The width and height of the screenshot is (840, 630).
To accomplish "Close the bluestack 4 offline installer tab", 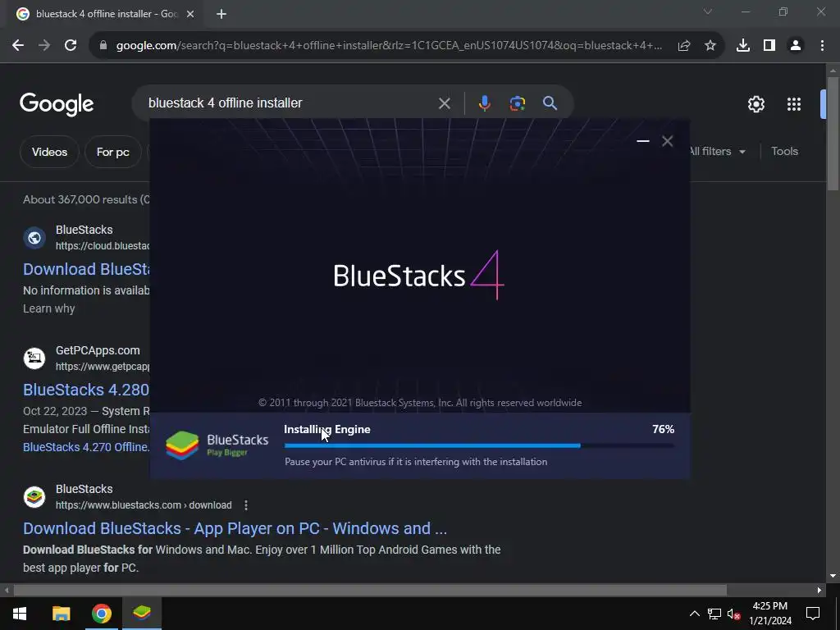I will point(190,14).
